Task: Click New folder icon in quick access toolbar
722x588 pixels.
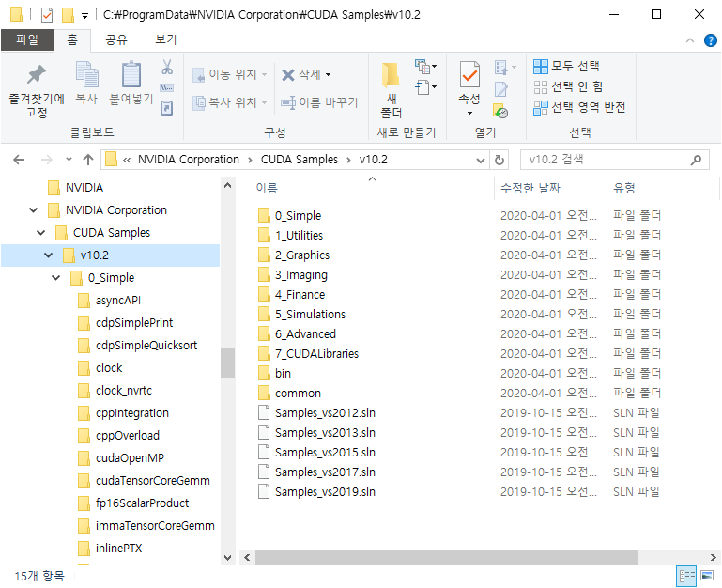Action: pos(68,15)
